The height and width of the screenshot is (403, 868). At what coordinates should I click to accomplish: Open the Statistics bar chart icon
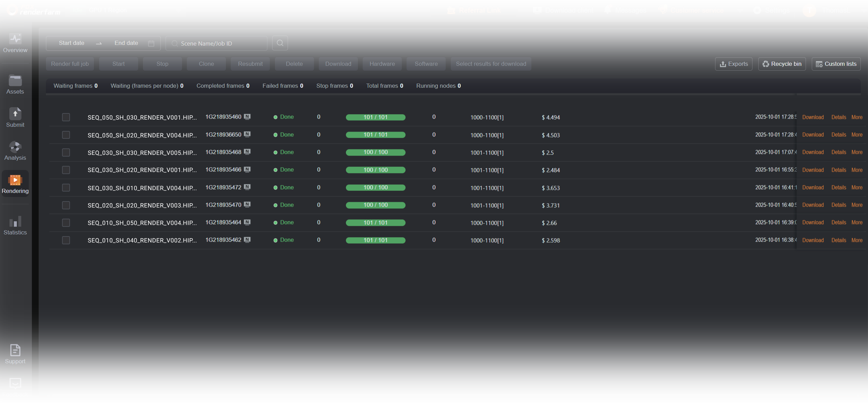click(15, 221)
